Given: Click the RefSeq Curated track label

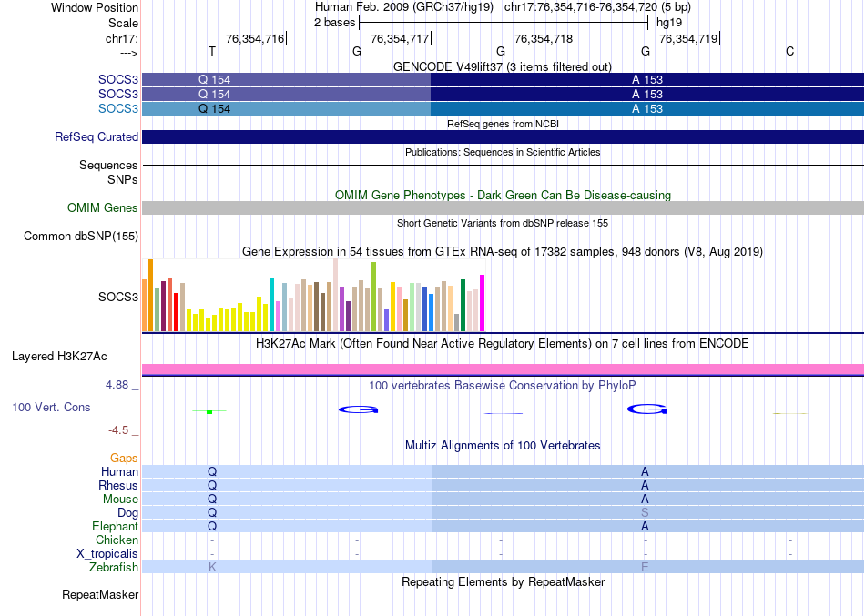Looking at the screenshot, I should (x=96, y=136).
